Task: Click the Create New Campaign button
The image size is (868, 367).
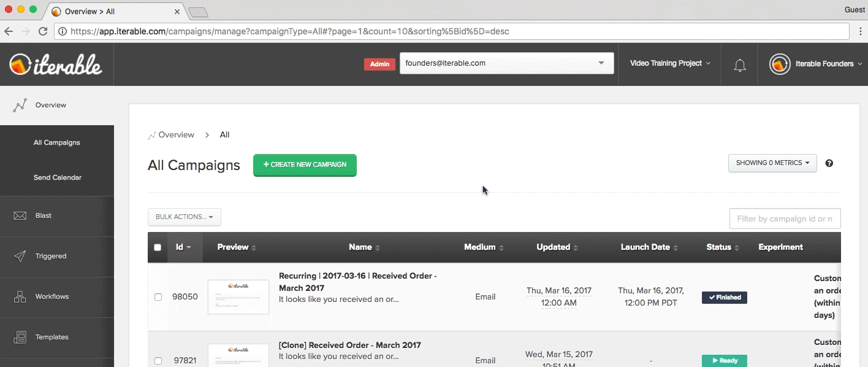Action: (x=305, y=165)
